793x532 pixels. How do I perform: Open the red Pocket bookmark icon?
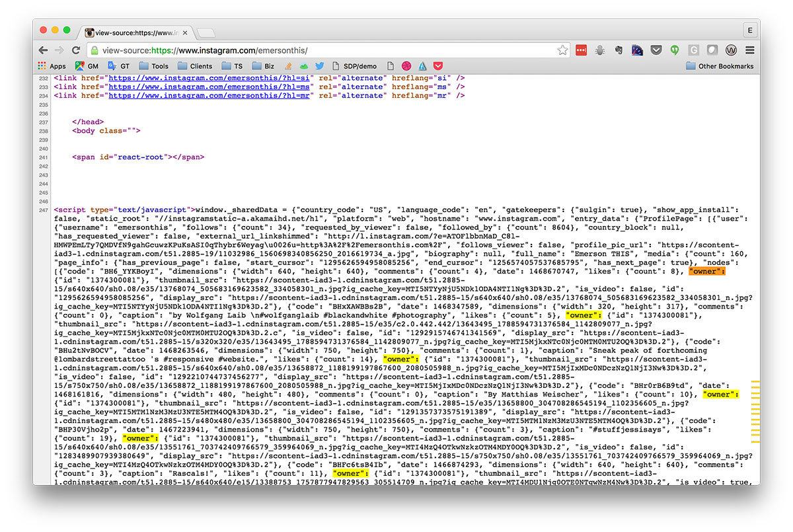[437, 66]
